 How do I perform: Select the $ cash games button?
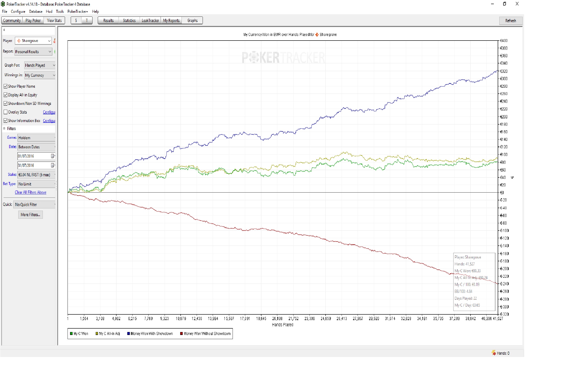tap(76, 20)
